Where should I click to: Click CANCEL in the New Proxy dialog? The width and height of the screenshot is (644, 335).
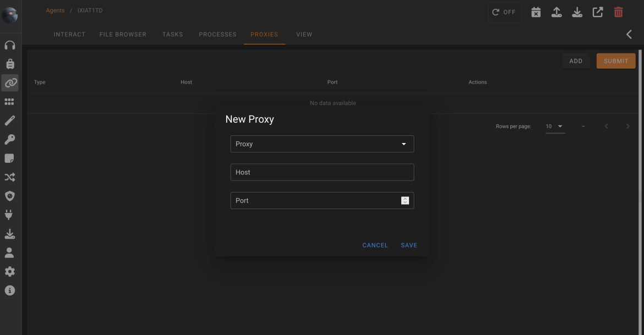coord(375,245)
